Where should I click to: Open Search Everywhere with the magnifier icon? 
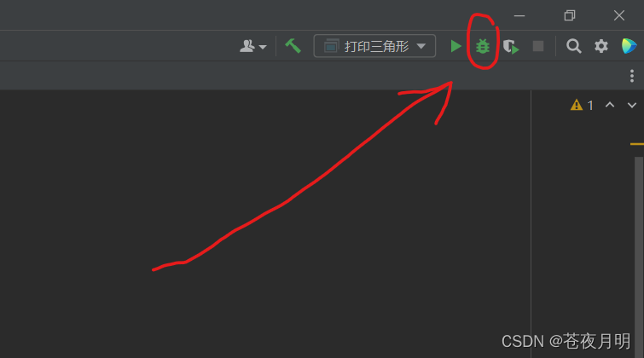pyautogui.click(x=574, y=46)
